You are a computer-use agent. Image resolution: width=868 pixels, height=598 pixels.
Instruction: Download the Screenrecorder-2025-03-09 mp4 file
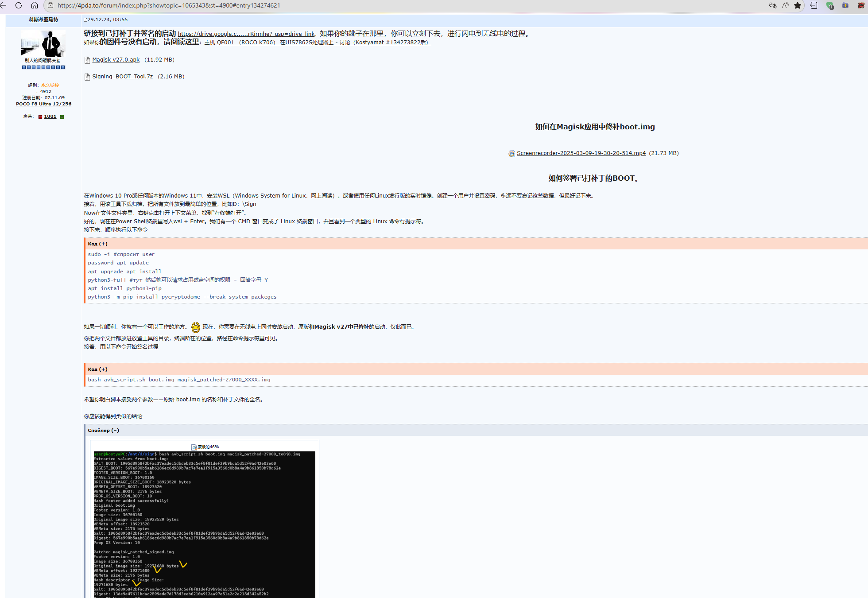[581, 153]
